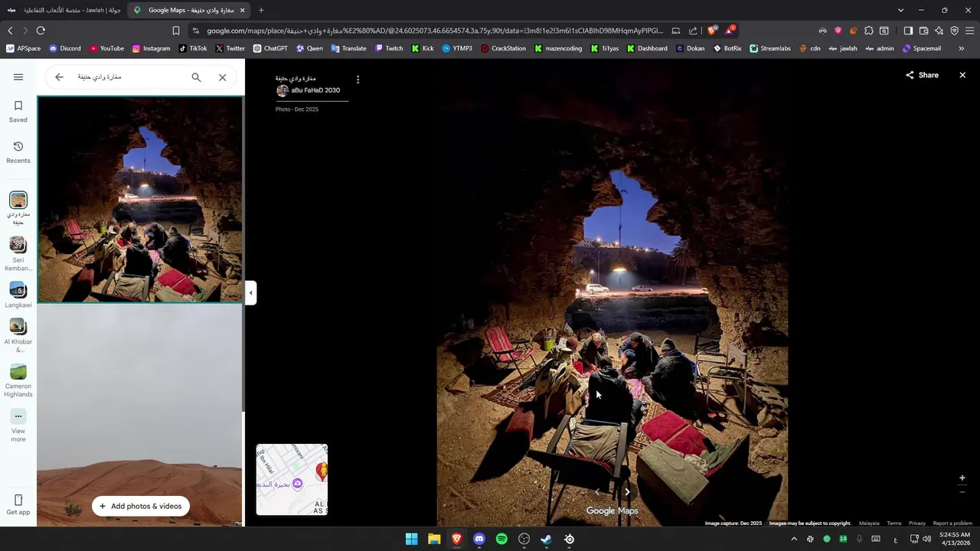The width and height of the screenshot is (980, 551).
Task: Open the Discord bookmark
Action: (64, 48)
